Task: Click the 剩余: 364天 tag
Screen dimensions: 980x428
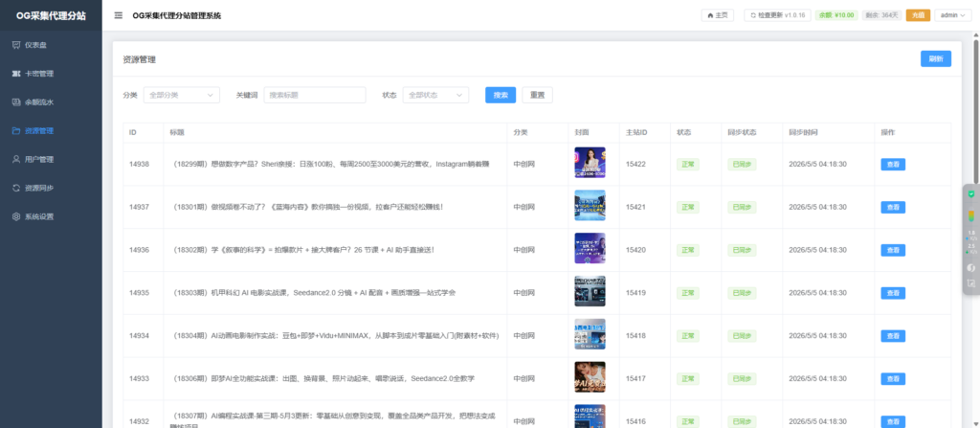Action: coord(881,15)
